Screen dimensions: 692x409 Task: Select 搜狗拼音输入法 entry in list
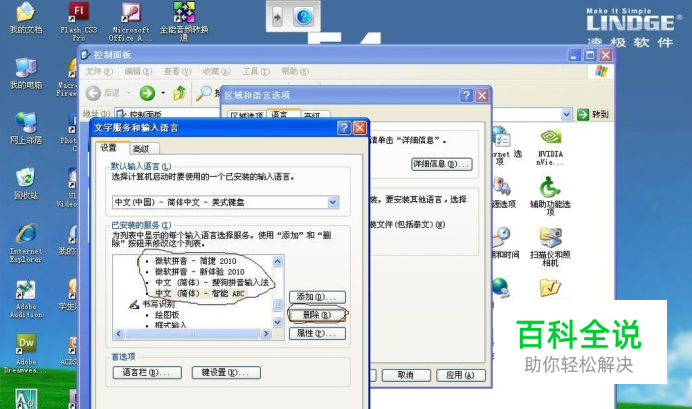[212, 282]
